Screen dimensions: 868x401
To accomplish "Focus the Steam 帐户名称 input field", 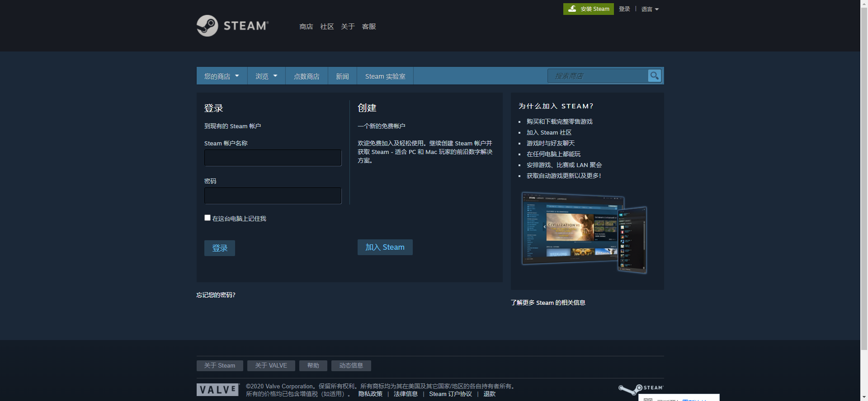I will 273,158.
